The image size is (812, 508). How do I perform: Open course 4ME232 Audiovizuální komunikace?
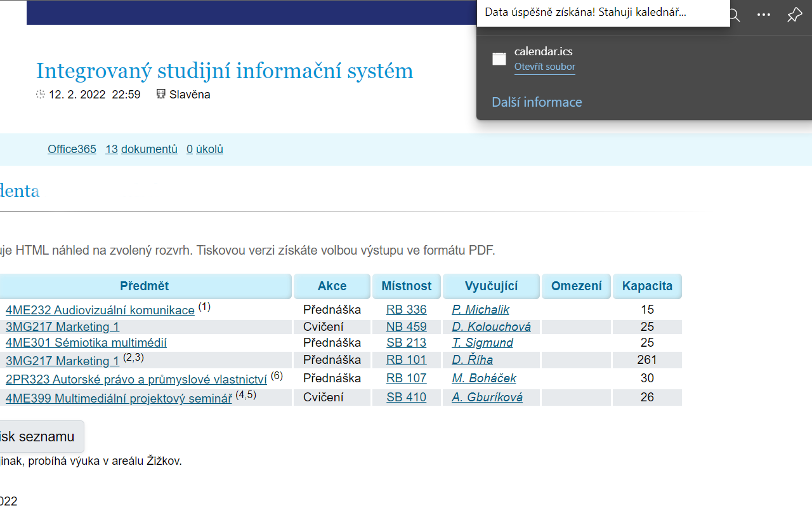(x=100, y=310)
